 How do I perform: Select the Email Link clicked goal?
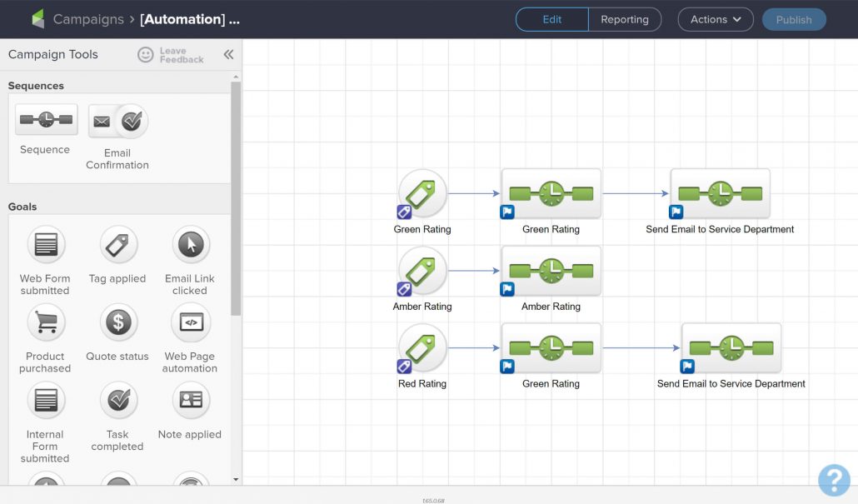pyautogui.click(x=191, y=244)
